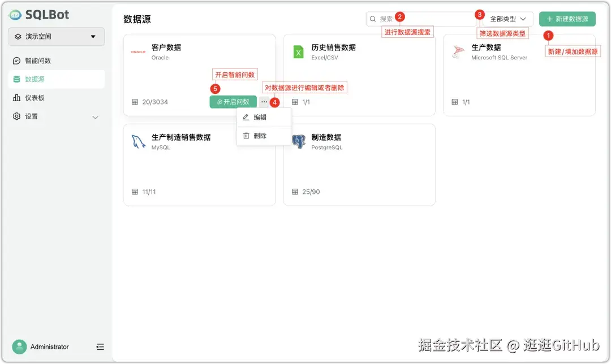This screenshot has width=611, height=364.
Task: Select 编辑 from the context menu
Action: (261, 117)
